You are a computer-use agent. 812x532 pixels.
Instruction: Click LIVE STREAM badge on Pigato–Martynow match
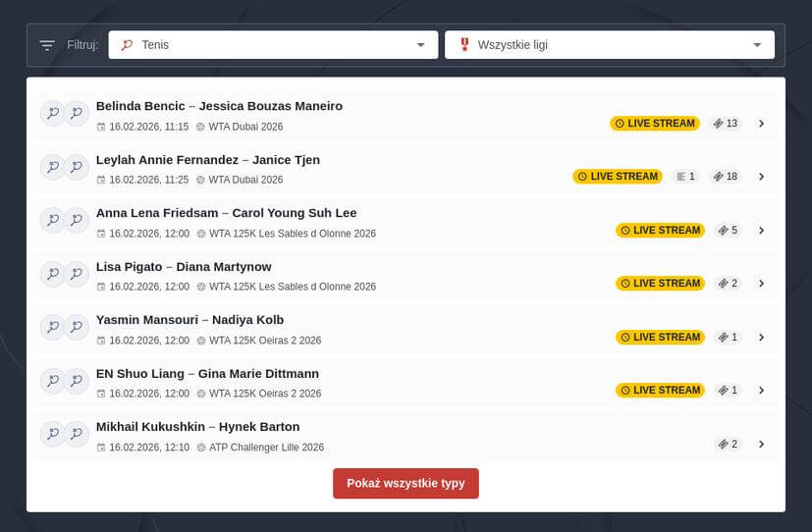point(660,284)
